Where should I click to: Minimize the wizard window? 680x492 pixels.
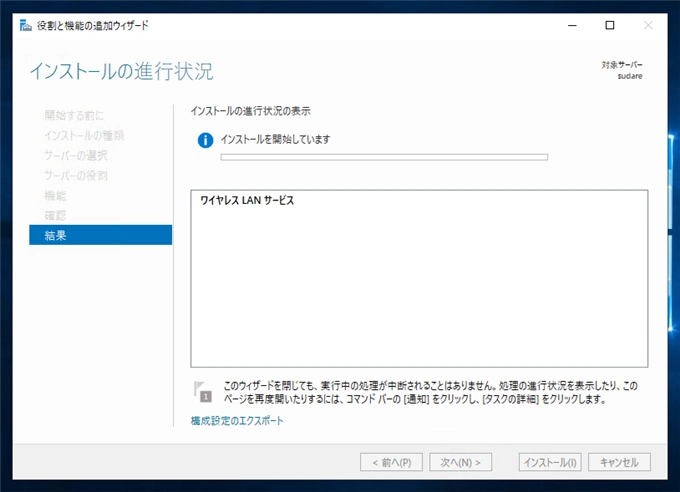click(572, 26)
